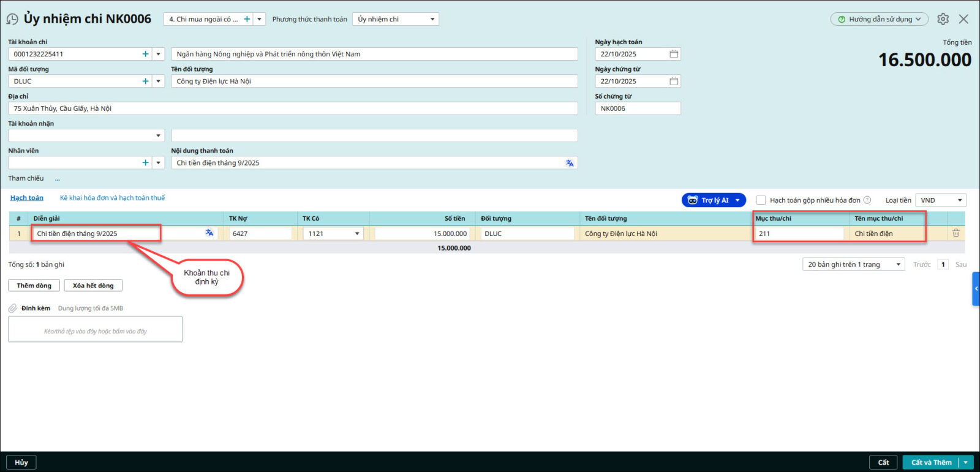Click the Địa chỉ input field
The image size is (980, 472).
[293, 108]
